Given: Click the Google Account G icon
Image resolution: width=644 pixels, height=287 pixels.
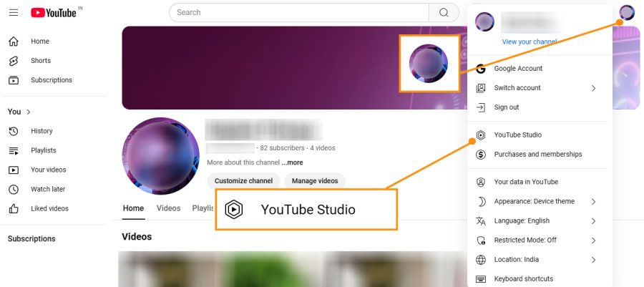Looking at the screenshot, I should (481, 69).
